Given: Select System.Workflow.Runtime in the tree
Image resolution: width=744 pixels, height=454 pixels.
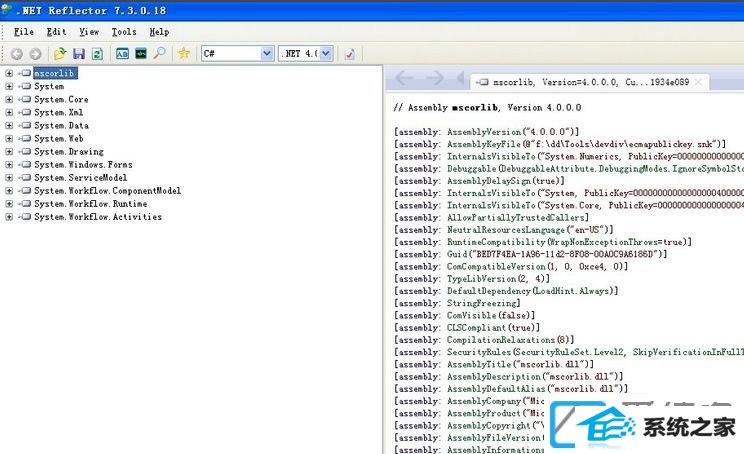Looking at the screenshot, I should 90,204.
